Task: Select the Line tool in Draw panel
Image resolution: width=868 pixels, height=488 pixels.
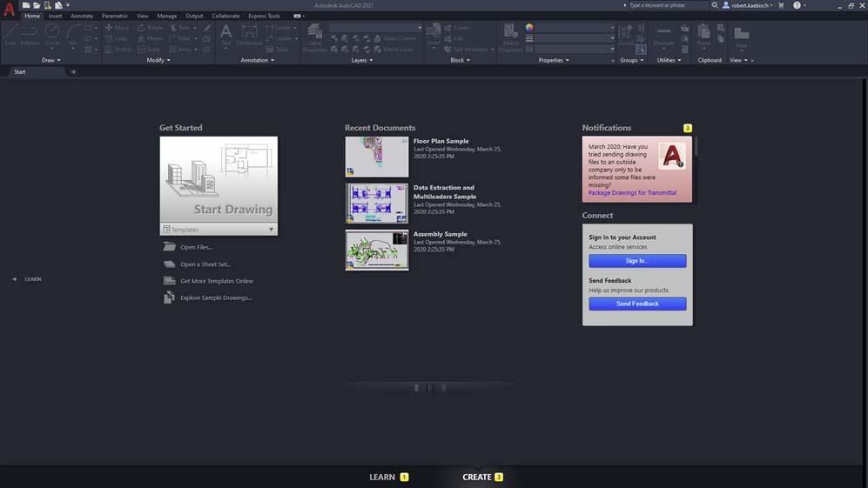Action: (10, 34)
